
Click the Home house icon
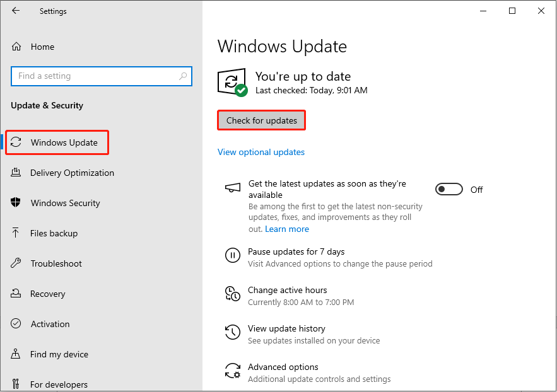pos(16,47)
